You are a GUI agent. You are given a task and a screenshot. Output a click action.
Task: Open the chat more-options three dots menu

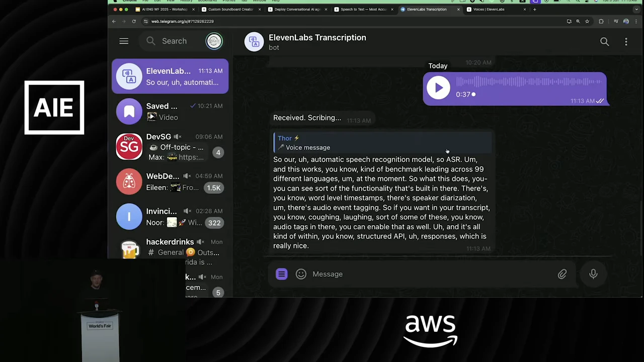click(x=626, y=42)
